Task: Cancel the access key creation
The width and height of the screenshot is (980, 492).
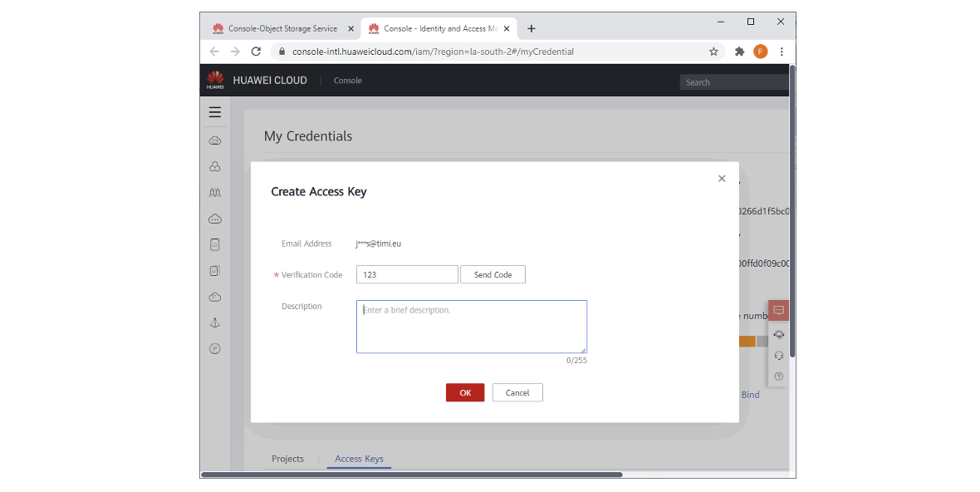Action: point(517,393)
